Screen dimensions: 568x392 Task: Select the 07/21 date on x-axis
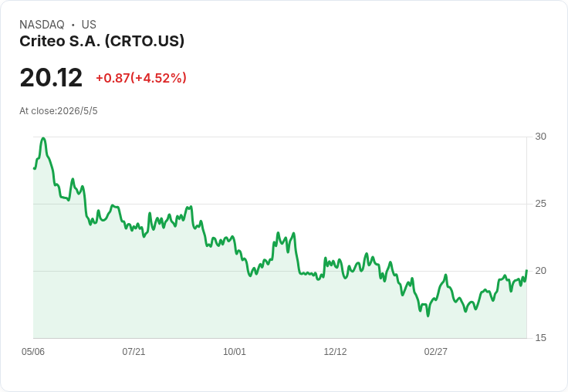click(134, 352)
